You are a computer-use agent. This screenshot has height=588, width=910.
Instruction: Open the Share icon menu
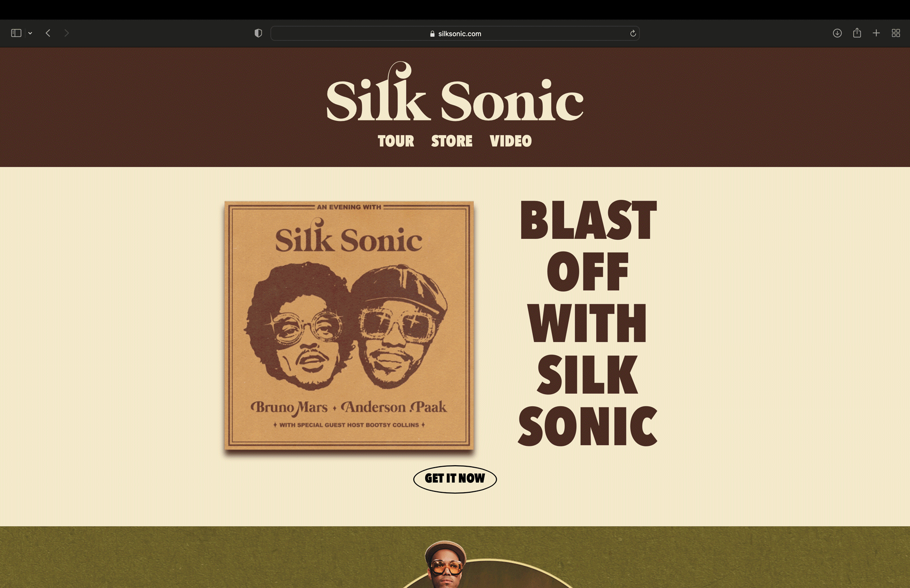[857, 33]
